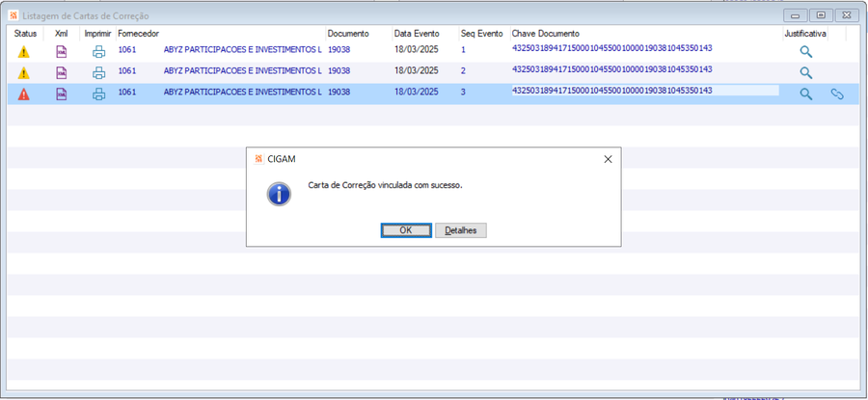868x400 pixels.
Task: Click Documento 19038 in Seq Evento 2 row
Action: pyautogui.click(x=339, y=70)
